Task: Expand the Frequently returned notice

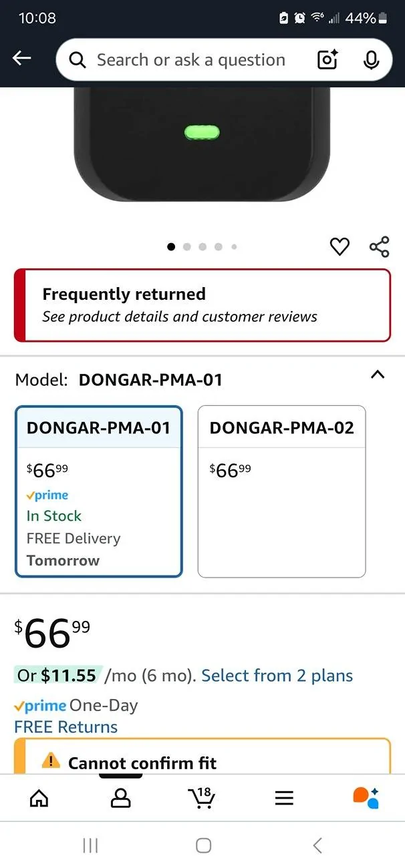Action: coord(202,305)
